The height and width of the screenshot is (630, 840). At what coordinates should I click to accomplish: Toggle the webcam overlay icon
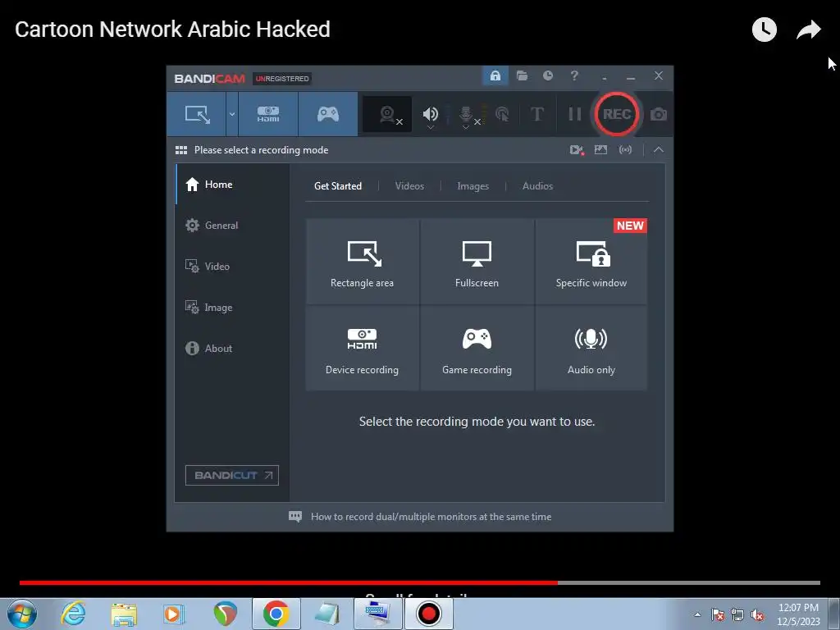click(387, 114)
